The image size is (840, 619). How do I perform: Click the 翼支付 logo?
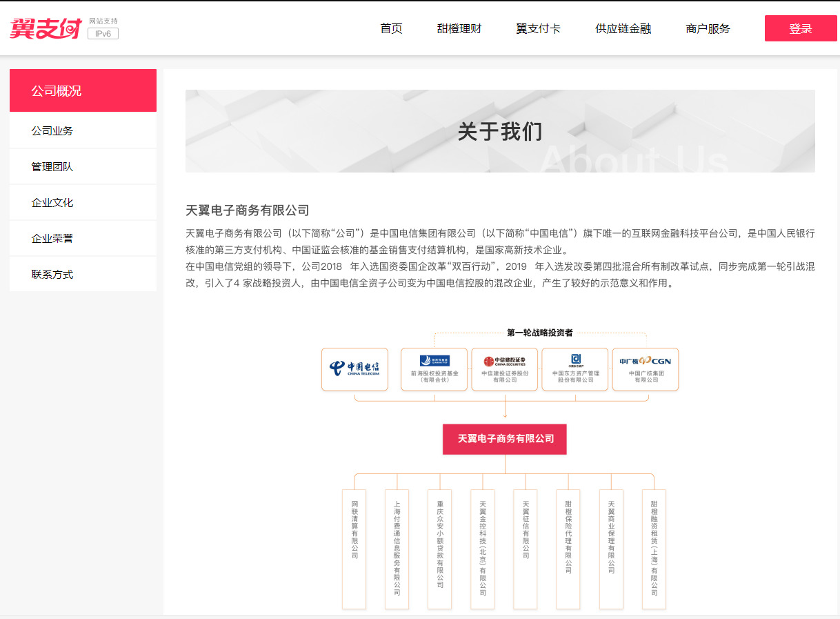46,28
